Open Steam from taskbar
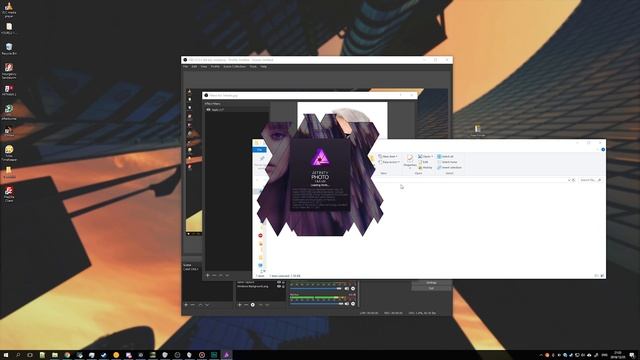This screenshot has width=640, height=360. pos(104,355)
